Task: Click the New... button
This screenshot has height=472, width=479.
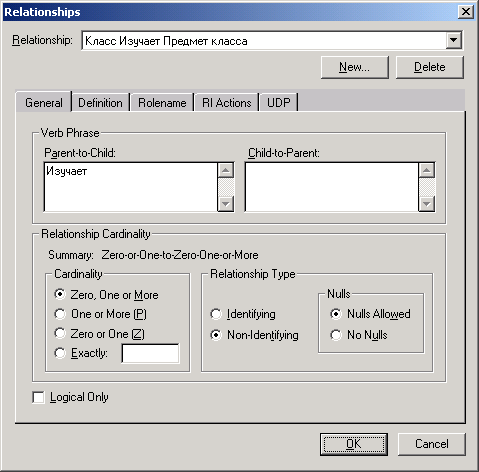Action: (x=355, y=67)
